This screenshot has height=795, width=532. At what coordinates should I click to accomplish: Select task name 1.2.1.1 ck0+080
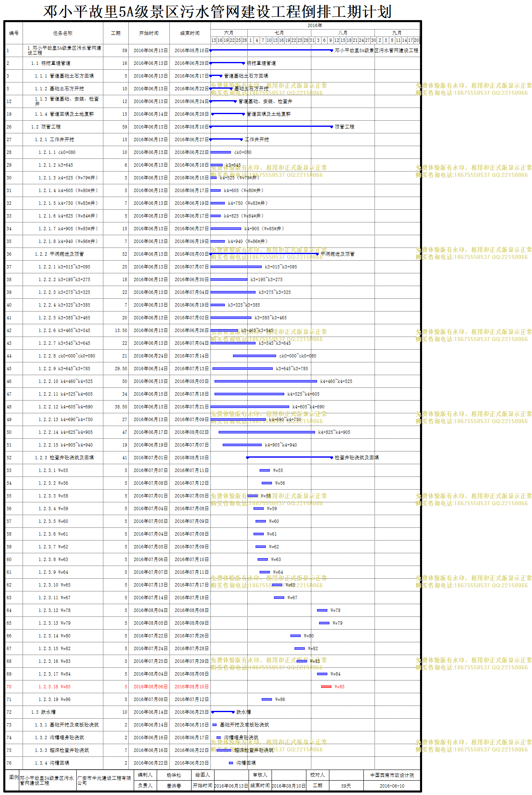click(57, 152)
